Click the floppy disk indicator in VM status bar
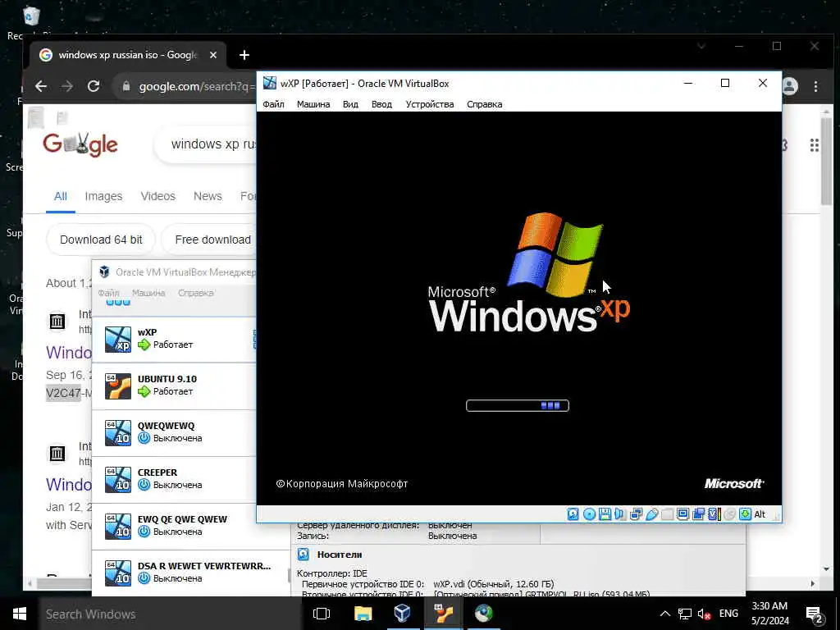 pyautogui.click(x=605, y=514)
